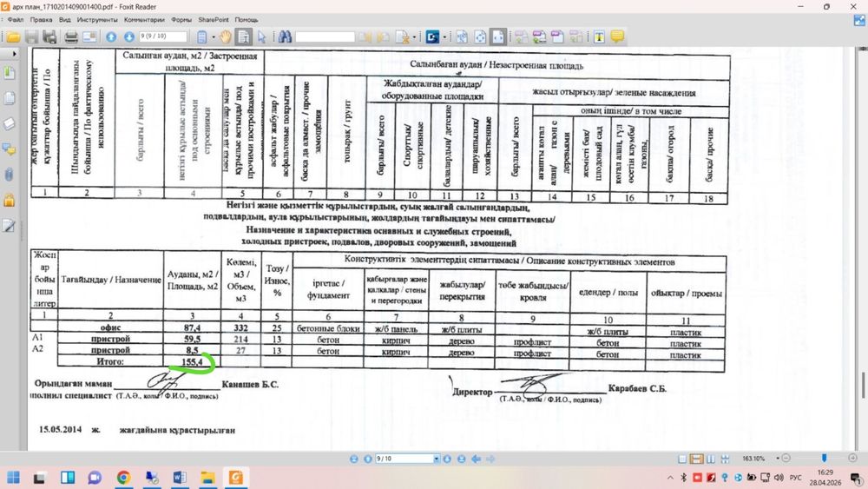Click first page button in status bar
The width and height of the screenshot is (868, 489).
354,459
